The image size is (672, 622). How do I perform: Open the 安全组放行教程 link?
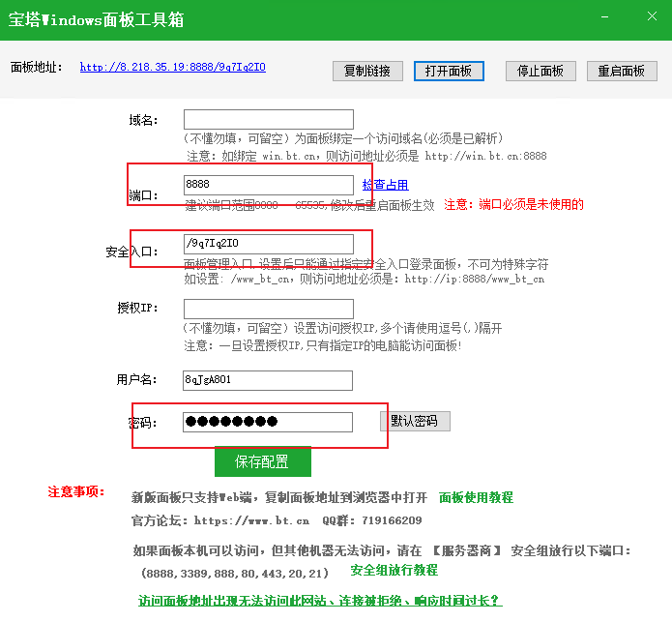pyautogui.click(x=394, y=570)
